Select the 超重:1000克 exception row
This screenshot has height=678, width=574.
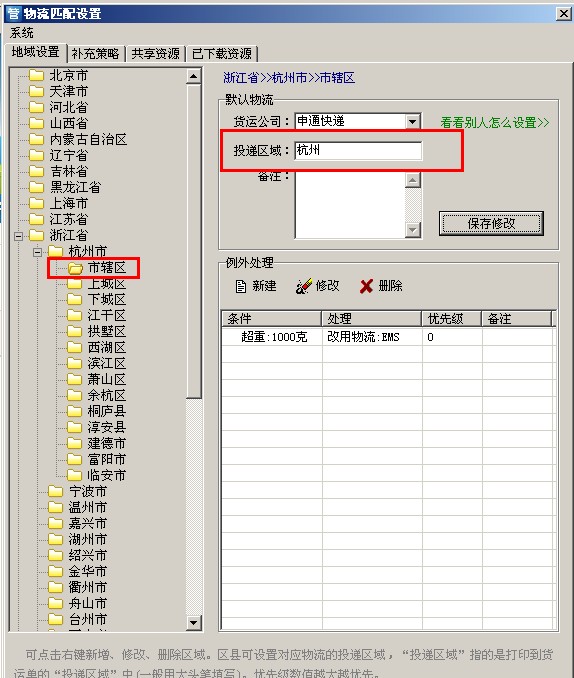(388, 337)
